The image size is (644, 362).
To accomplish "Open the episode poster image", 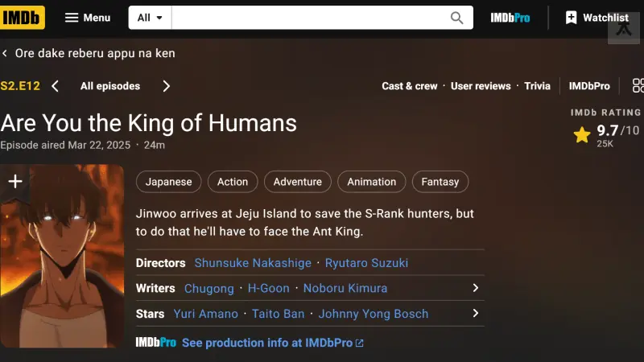I will (62, 265).
